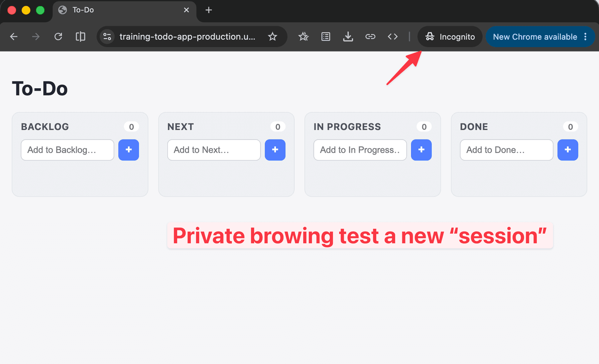Focus the Add to Done input
Viewport: 599px width, 364px height.
tap(507, 150)
